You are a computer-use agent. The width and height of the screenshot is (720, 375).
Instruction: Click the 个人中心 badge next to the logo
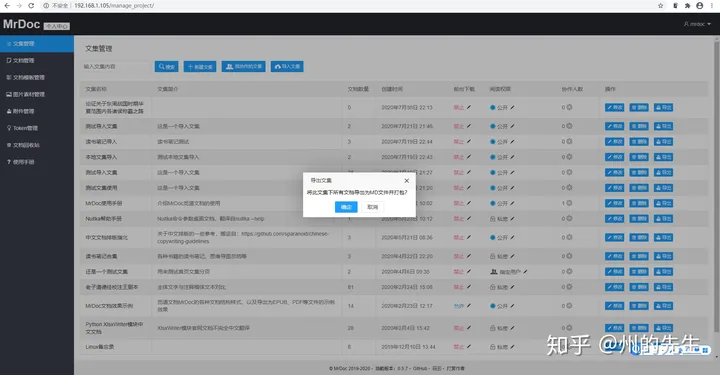coord(56,26)
